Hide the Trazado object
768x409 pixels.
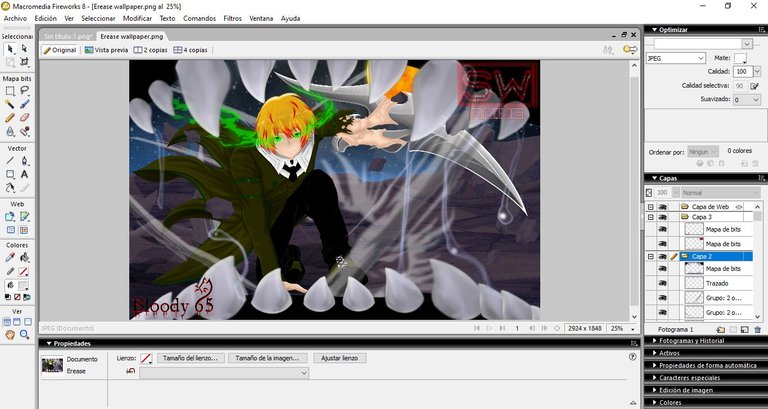662,283
